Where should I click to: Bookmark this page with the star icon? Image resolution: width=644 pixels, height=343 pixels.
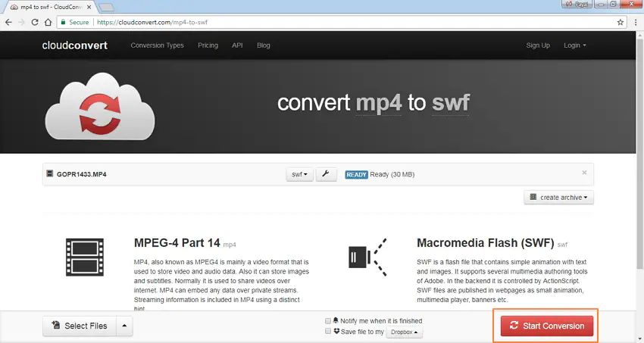(621, 22)
